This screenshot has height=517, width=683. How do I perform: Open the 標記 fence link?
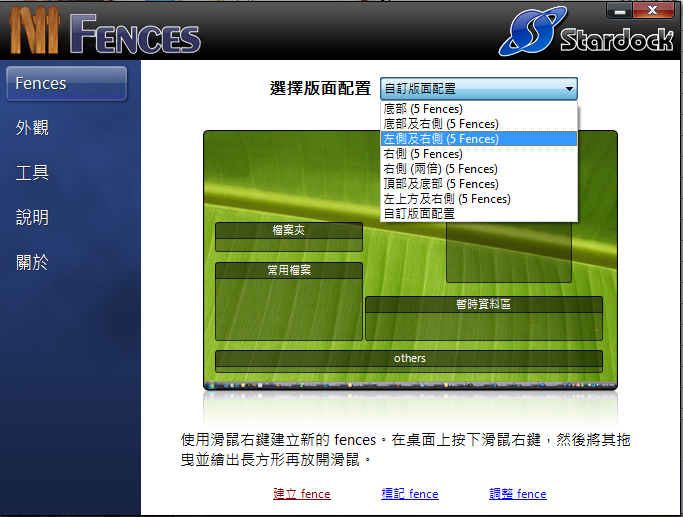pos(409,494)
